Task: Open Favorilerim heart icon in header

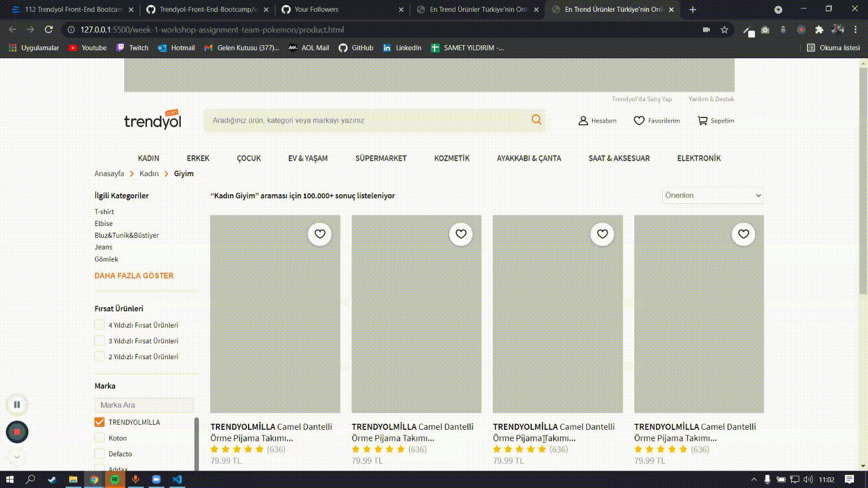Action: tap(639, 121)
